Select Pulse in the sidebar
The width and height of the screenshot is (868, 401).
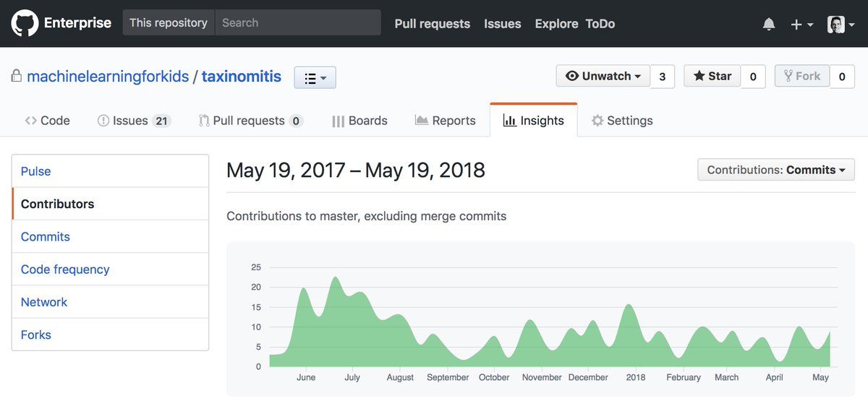[x=36, y=171]
